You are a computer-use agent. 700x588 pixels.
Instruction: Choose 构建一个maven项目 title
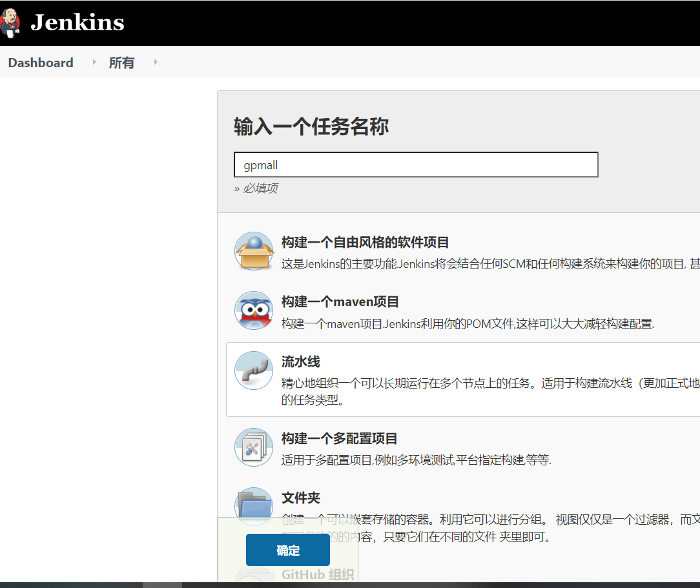click(x=340, y=301)
